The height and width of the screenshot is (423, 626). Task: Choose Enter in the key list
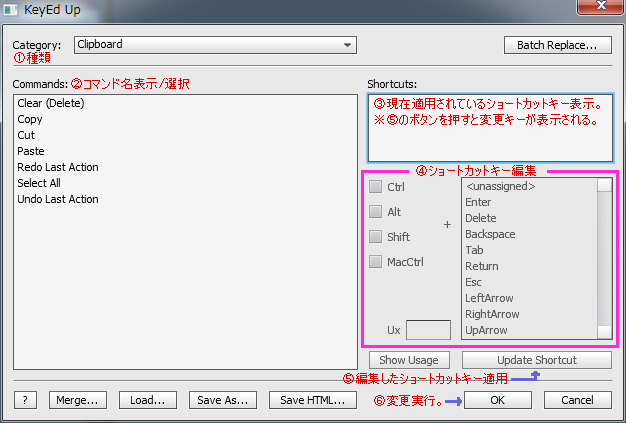click(x=530, y=202)
